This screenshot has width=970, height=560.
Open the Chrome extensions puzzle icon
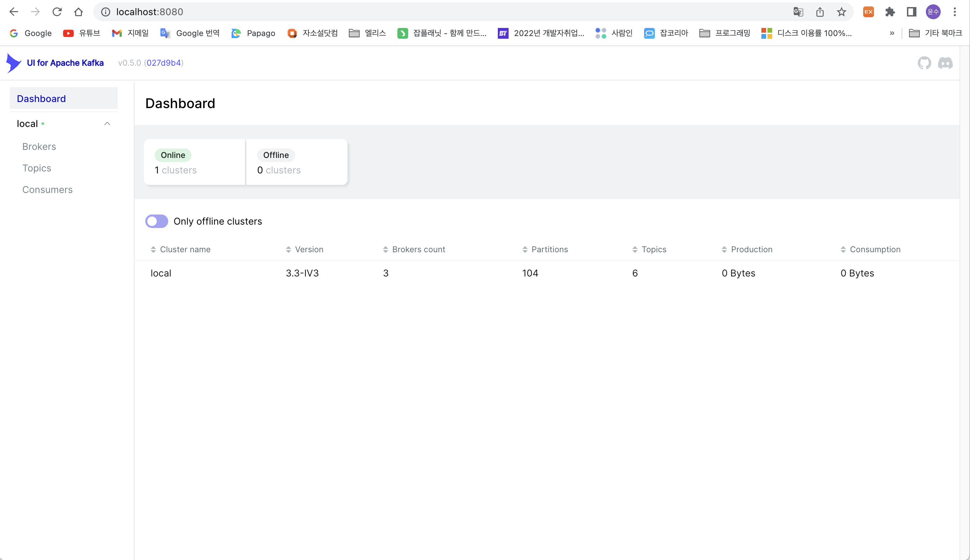pyautogui.click(x=889, y=12)
